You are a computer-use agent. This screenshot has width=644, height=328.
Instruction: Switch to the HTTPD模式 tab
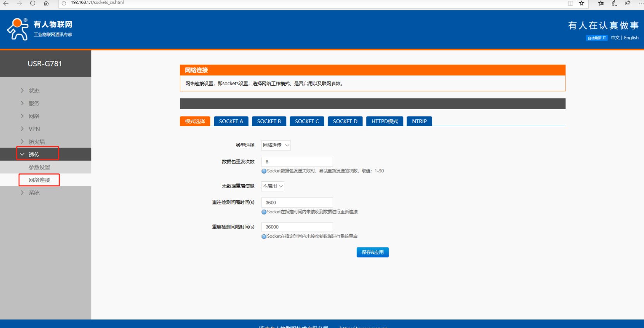385,121
